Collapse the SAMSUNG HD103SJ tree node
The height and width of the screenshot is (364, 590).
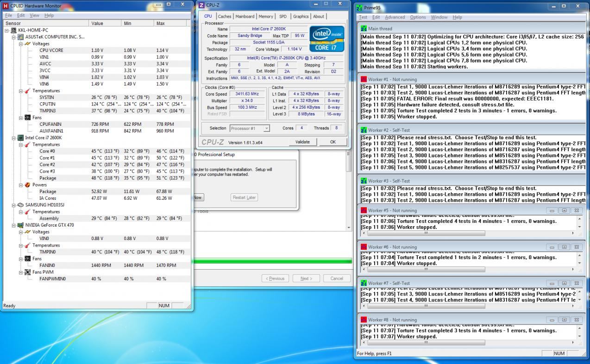(x=14, y=205)
